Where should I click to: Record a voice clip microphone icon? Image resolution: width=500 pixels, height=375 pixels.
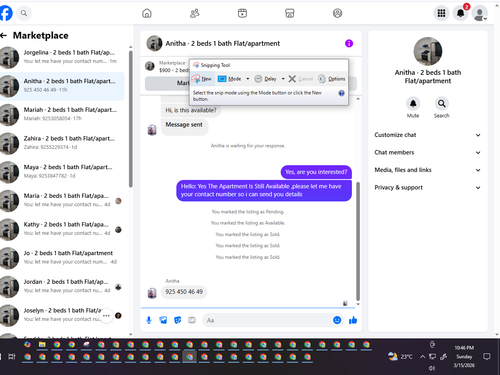[149, 320]
